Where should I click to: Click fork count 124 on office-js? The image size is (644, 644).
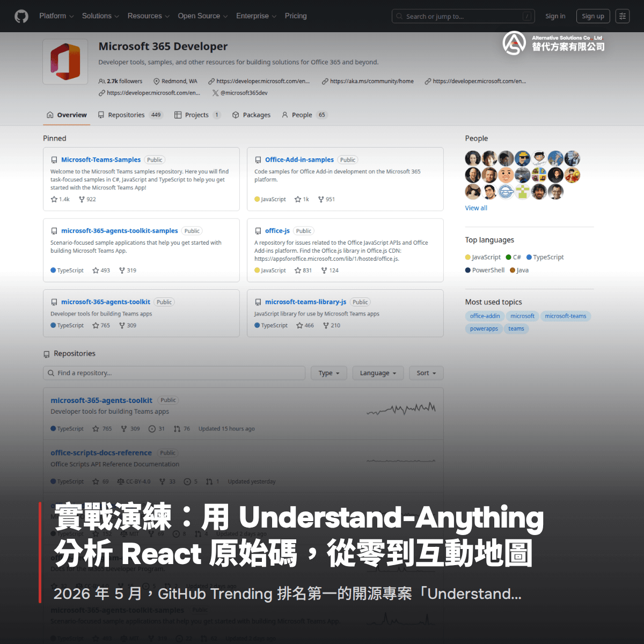(x=330, y=270)
